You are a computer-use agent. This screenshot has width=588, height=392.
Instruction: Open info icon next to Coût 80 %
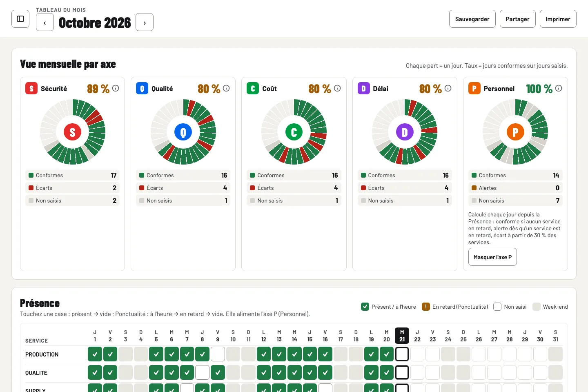tap(337, 88)
